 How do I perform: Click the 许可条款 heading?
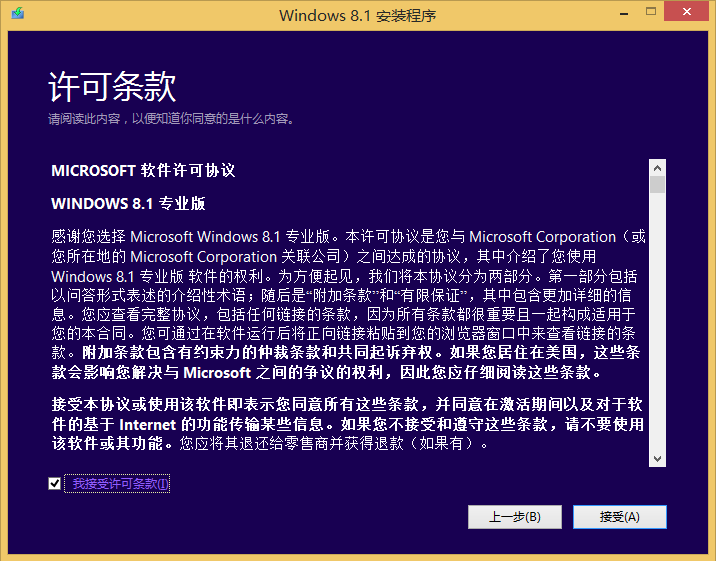point(112,86)
